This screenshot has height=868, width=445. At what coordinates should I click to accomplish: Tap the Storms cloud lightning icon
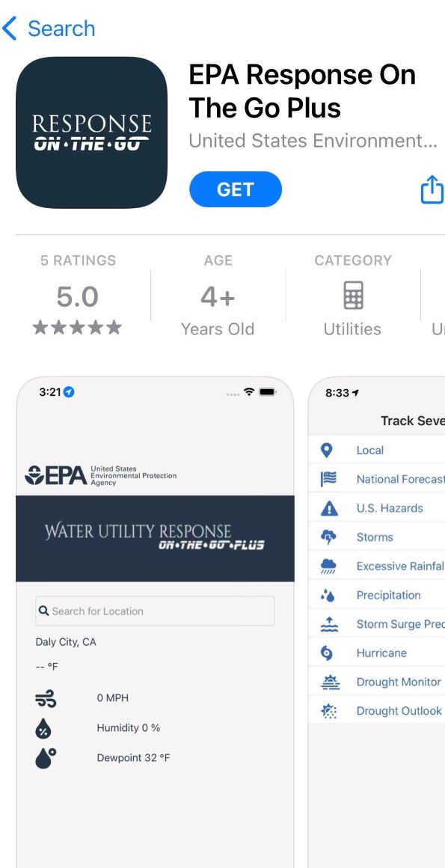(x=328, y=537)
